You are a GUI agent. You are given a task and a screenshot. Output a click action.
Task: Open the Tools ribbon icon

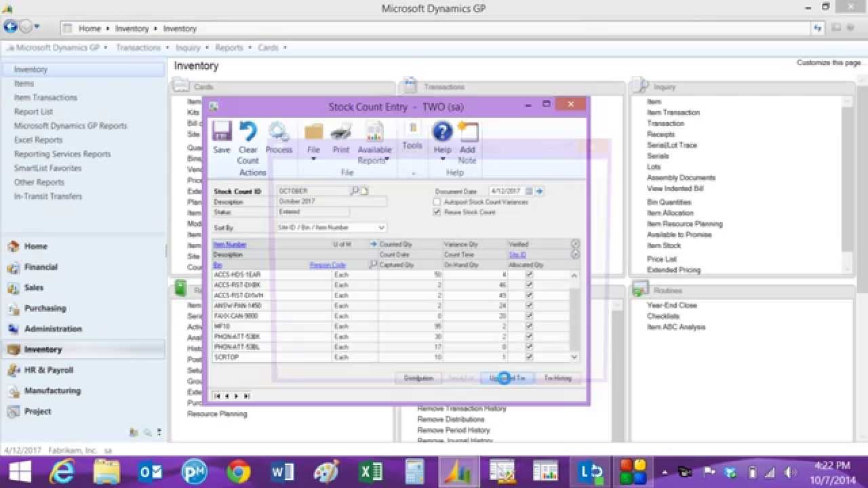click(x=412, y=129)
